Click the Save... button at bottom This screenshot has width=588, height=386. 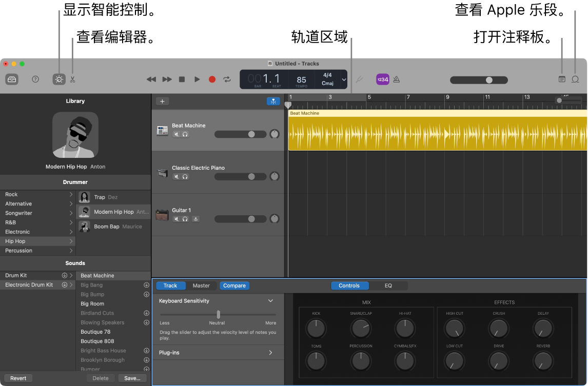[132, 378]
